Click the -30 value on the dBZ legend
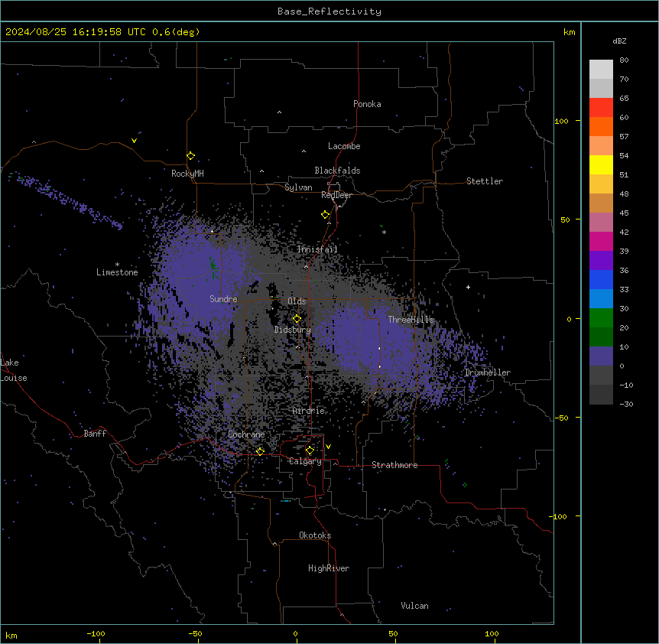Viewport: 659px width, 644px height. coord(626,405)
